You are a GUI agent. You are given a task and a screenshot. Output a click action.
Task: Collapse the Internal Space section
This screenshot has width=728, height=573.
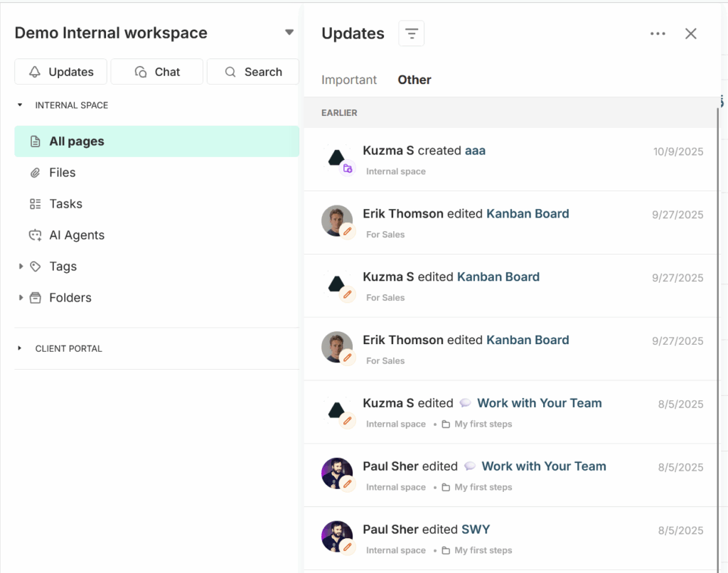coord(20,105)
